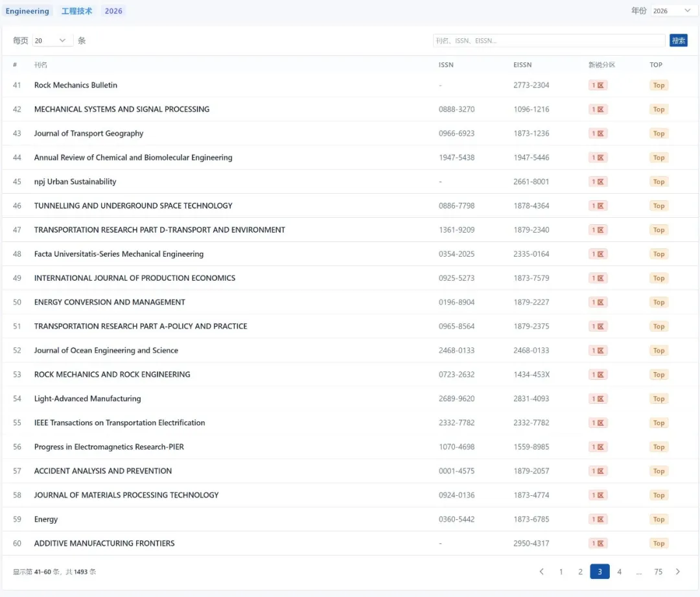Click the 2026 tag in header
Image resolution: width=700 pixels, height=597 pixels.
pos(113,11)
